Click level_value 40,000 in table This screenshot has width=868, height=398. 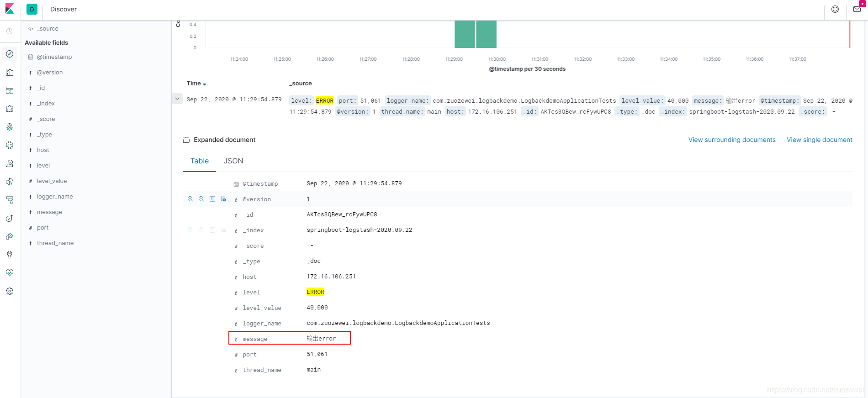pos(317,308)
